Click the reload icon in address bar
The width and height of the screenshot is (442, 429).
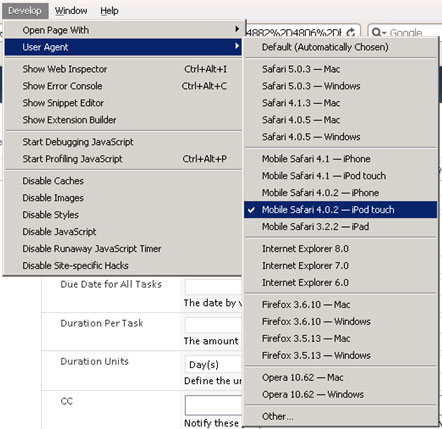click(351, 32)
